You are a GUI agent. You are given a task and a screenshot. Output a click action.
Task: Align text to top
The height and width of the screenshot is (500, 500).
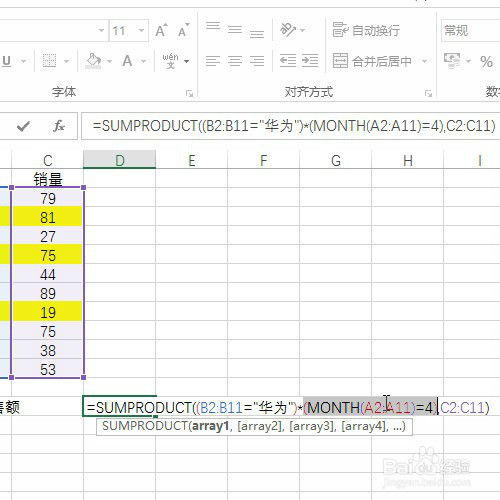(213, 26)
